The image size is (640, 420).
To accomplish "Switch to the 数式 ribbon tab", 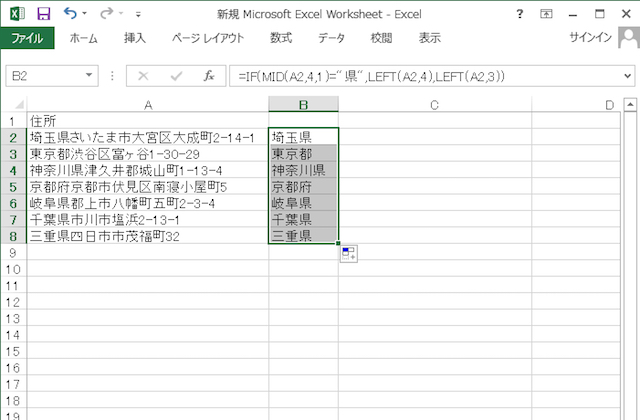I will pos(281,38).
